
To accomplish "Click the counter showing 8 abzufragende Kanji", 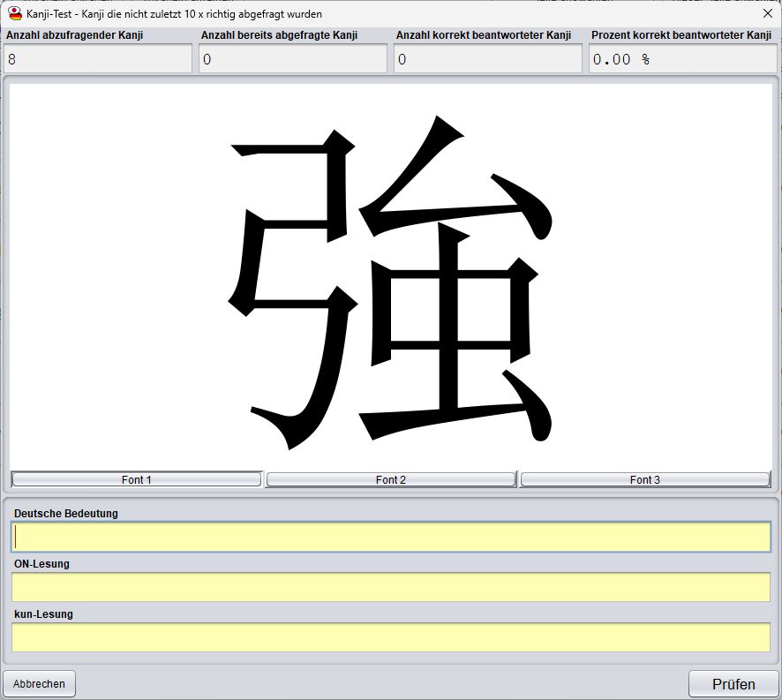I will coord(97,58).
